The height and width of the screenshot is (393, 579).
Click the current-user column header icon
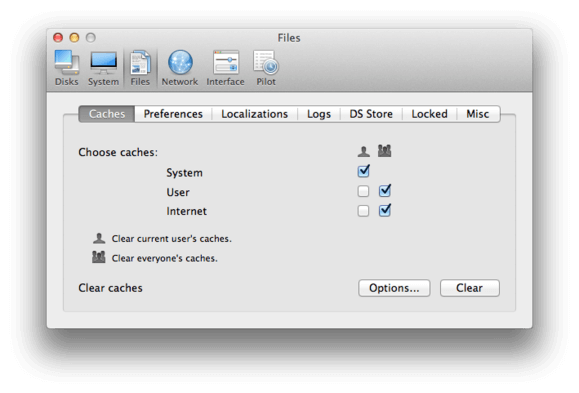[x=364, y=151]
